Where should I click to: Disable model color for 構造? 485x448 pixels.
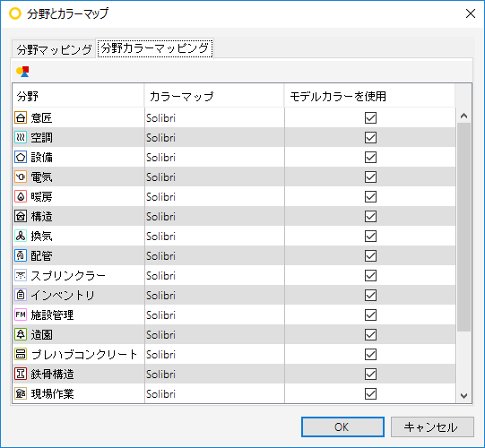(x=370, y=216)
